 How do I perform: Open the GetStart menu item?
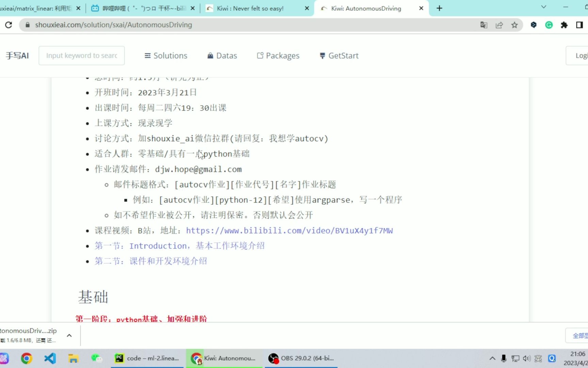pyautogui.click(x=339, y=56)
